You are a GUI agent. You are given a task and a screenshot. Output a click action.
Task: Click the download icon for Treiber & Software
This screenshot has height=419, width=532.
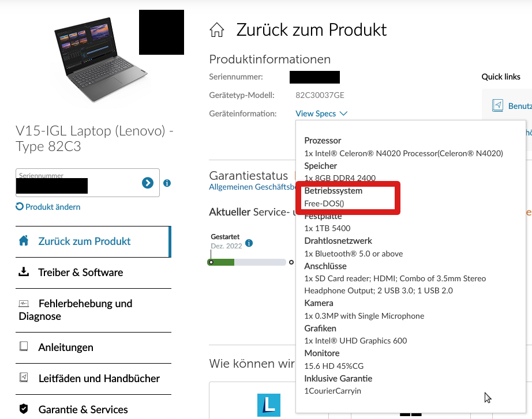(x=24, y=272)
